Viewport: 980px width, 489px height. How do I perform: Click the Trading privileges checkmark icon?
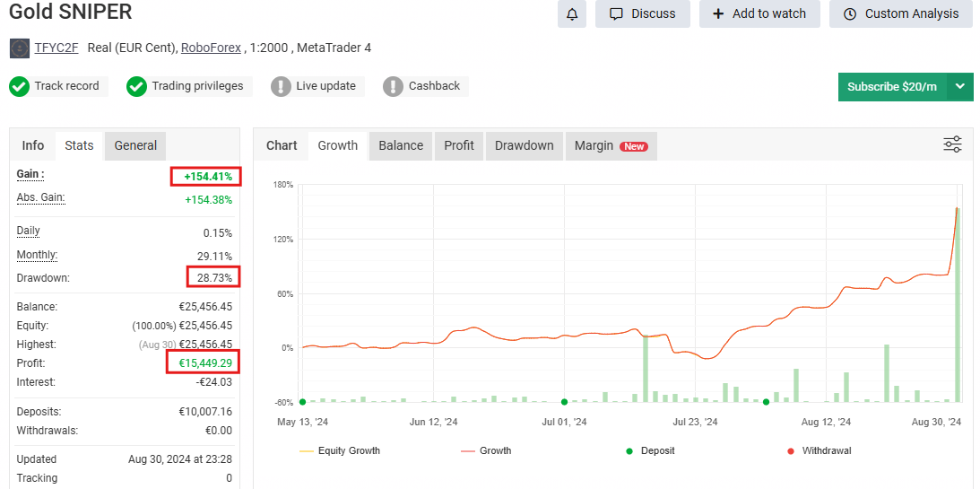(x=136, y=87)
